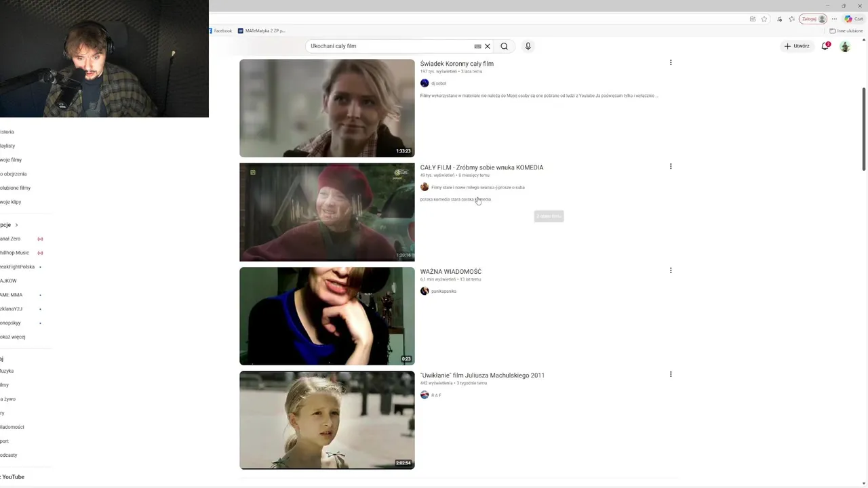Open Filmy stare i nowe channel avatar
Image resolution: width=868 pixels, height=488 pixels.
(x=425, y=187)
